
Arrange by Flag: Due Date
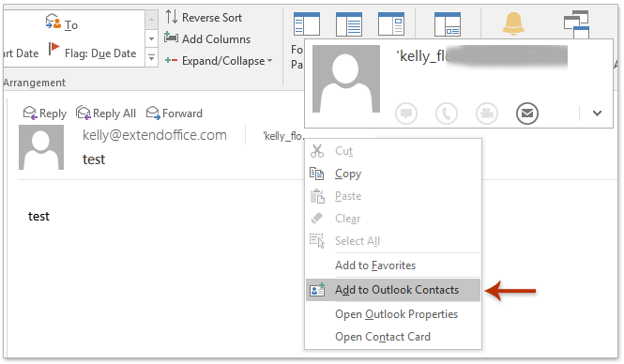[92, 52]
